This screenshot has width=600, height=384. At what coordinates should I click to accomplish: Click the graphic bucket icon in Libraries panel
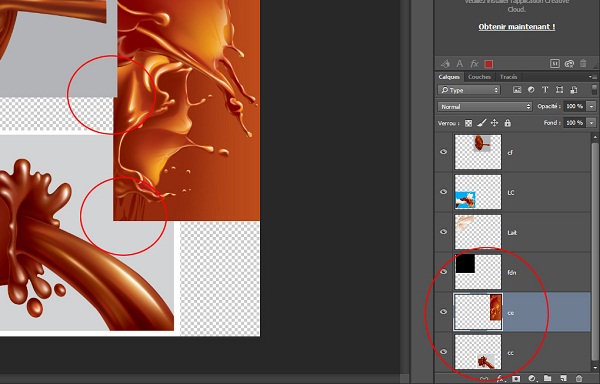click(x=445, y=64)
